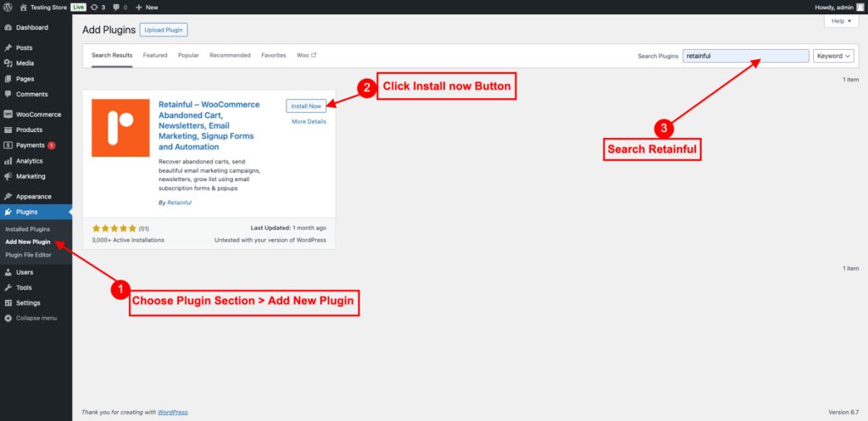Open the Woo external tab

pos(306,55)
